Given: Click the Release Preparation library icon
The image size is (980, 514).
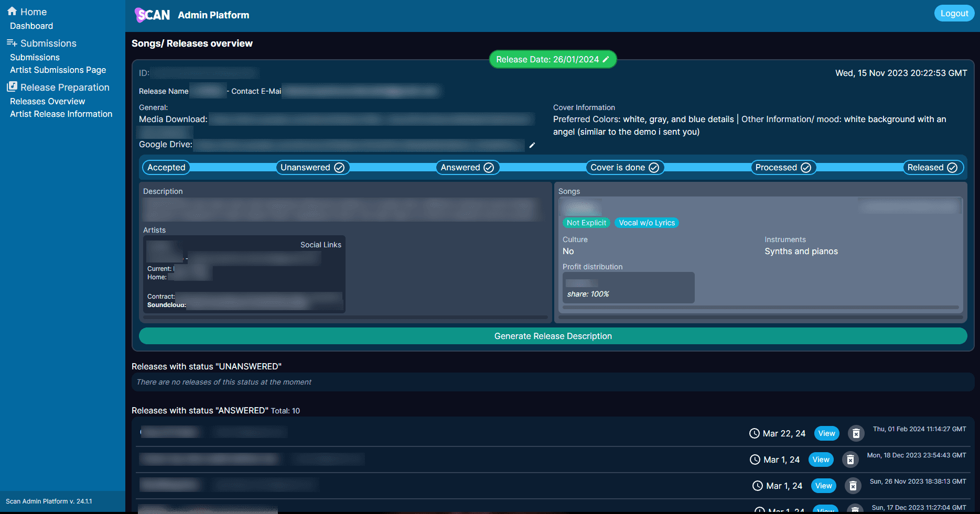Looking at the screenshot, I should (12, 87).
